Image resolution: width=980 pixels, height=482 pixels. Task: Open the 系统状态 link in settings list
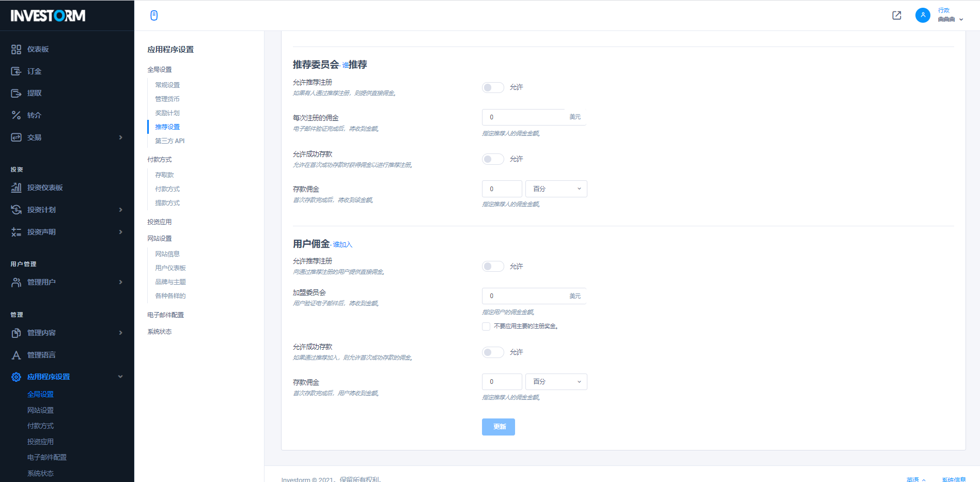point(160,332)
